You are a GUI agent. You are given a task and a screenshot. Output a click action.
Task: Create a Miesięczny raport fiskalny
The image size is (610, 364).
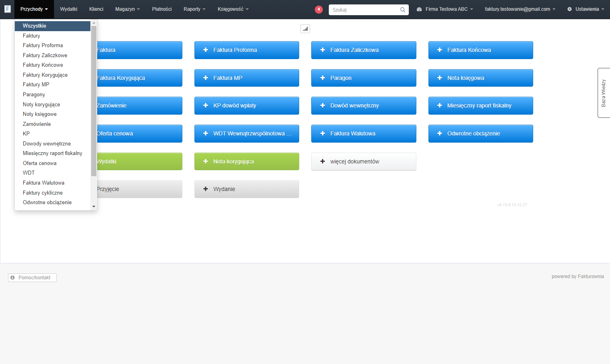[481, 105]
